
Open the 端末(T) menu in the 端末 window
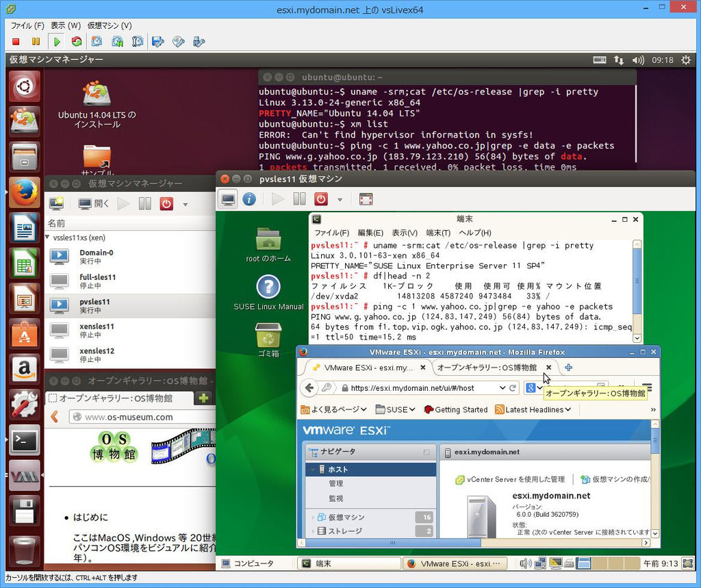click(438, 233)
